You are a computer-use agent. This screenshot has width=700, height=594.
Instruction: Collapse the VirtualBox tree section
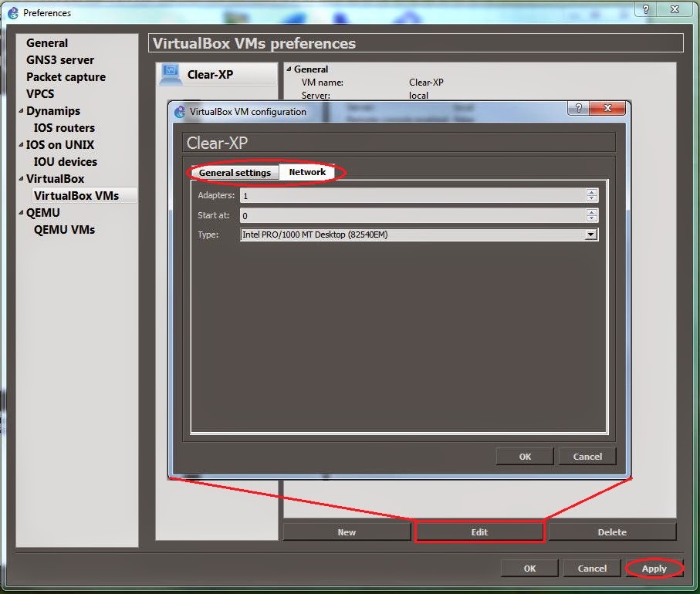click(x=21, y=178)
